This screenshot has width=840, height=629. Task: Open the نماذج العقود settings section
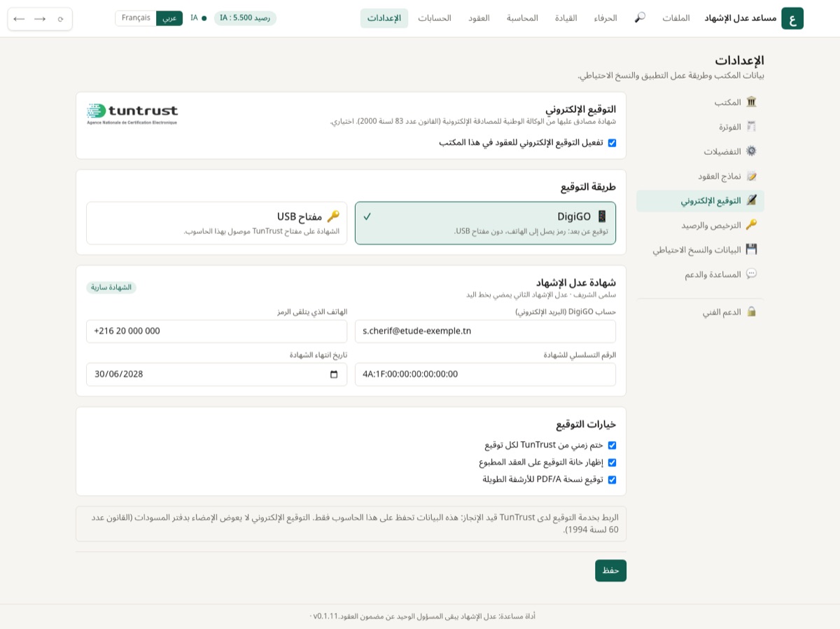[x=700, y=176]
